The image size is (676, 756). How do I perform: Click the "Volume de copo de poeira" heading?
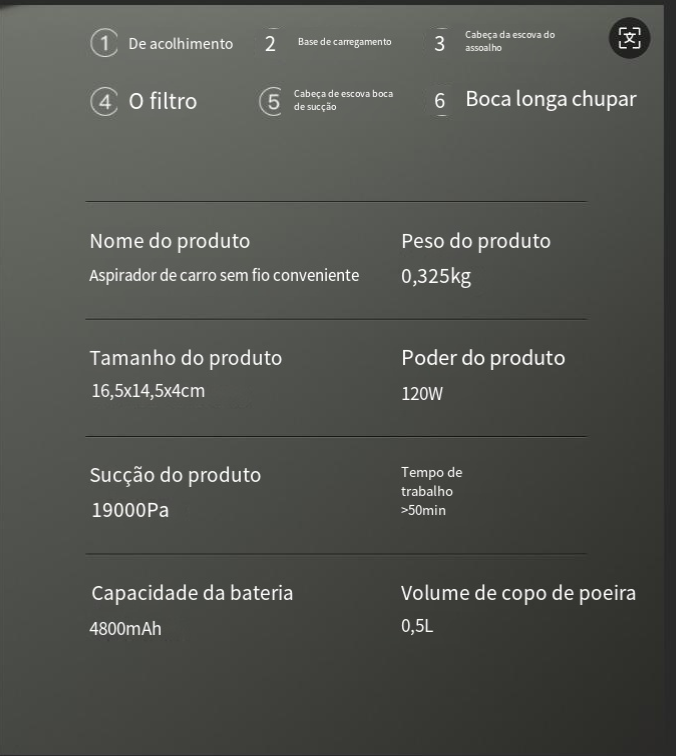point(518,593)
